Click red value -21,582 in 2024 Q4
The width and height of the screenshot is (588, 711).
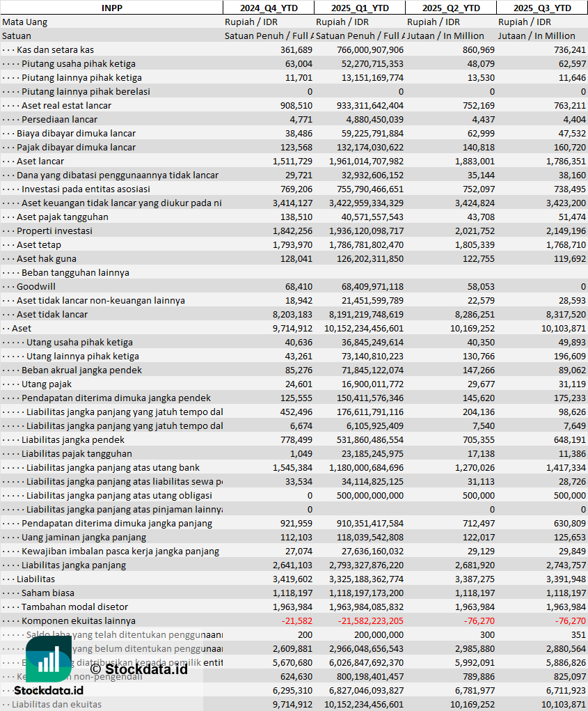pos(296,621)
